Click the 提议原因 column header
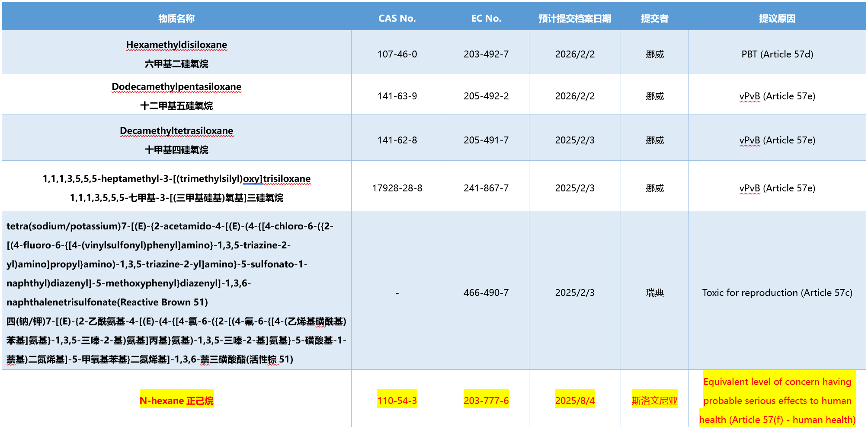Image resolution: width=868 pixels, height=429 pixels. (x=776, y=18)
